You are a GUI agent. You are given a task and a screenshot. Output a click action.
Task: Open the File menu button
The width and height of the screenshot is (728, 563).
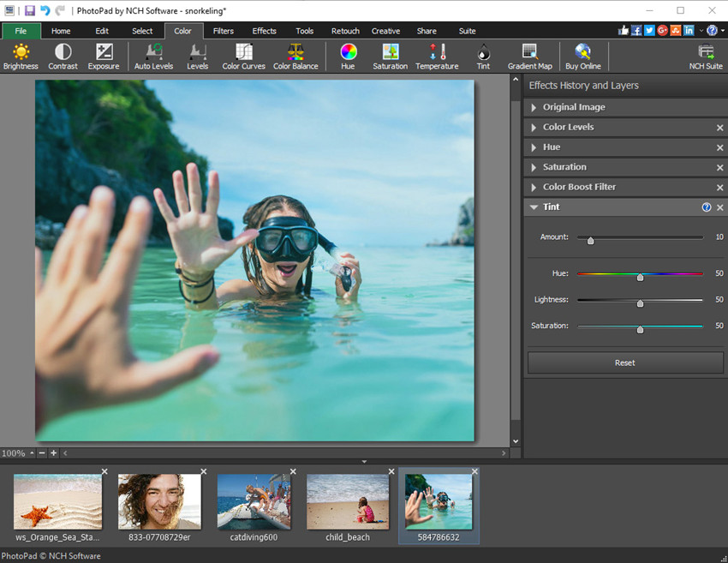coord(21,31)
